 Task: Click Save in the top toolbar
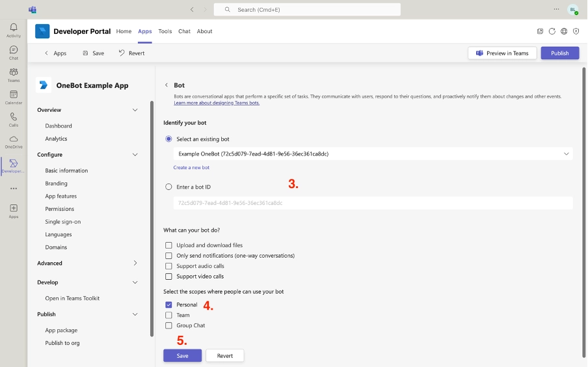94,53
